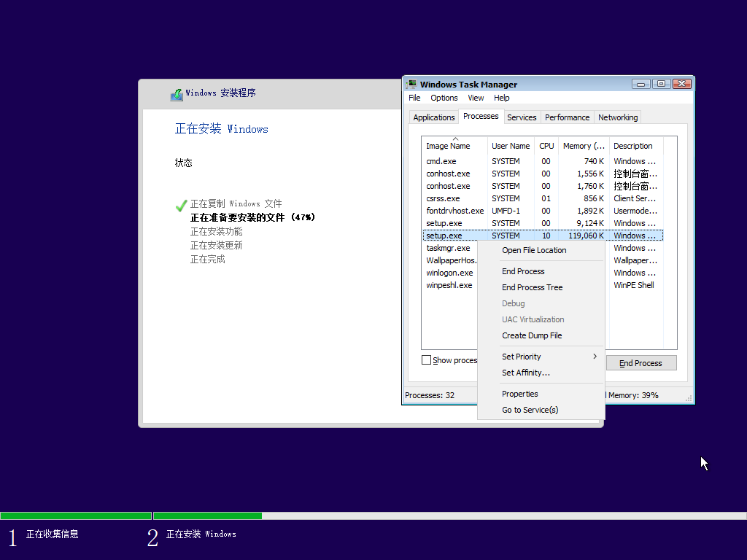Viewport: 747px width, 560px height.
Task: Click the Windows setup icon in installer title
Action: point(177,94)
